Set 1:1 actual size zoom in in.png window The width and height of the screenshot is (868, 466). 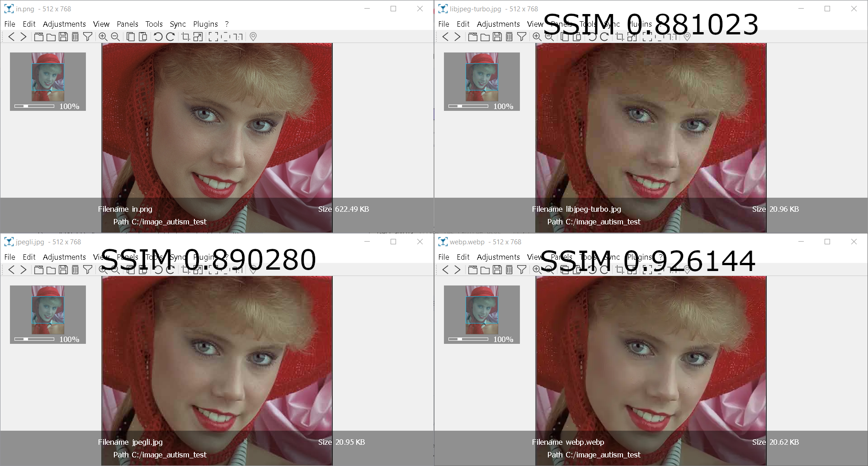[238, 37]
